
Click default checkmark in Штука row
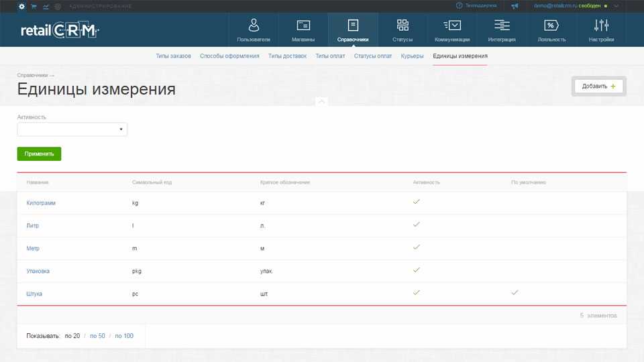click(515, 293)
